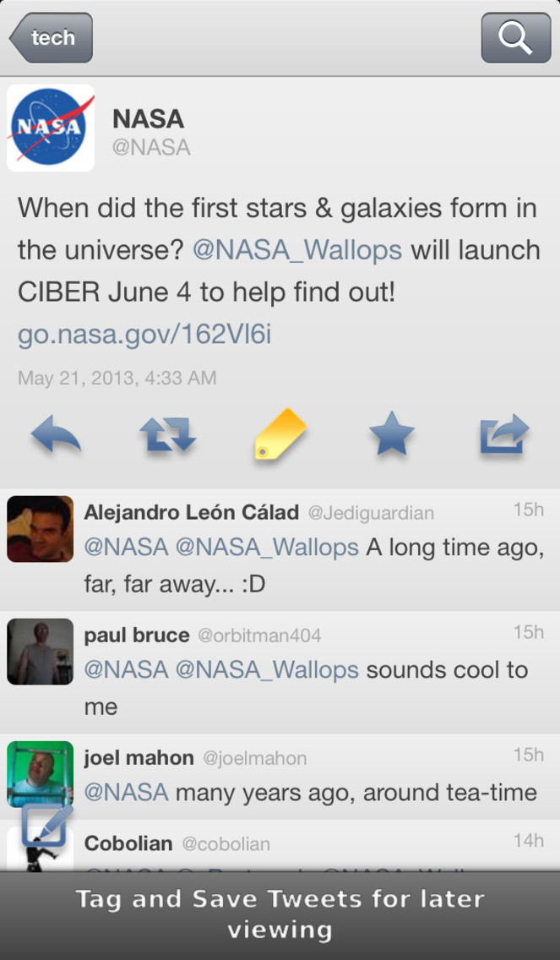The height and width of the screenshot is (960, 560).
Task: Tag tweet with yellow tag icon
Action: 280,434
